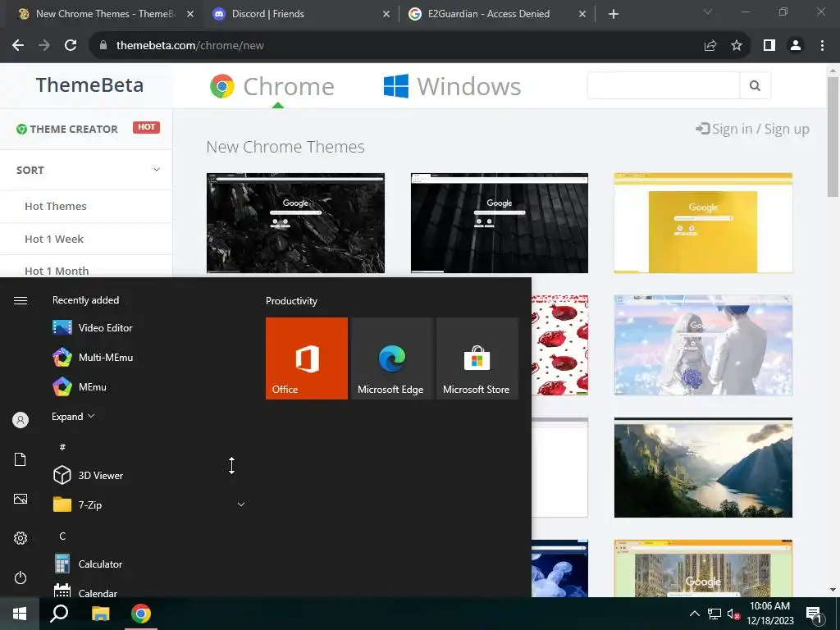This screenshot has height=630, width=840.
Task: Open the wedding couple theme thumbnail
Action: coord(703,345)
